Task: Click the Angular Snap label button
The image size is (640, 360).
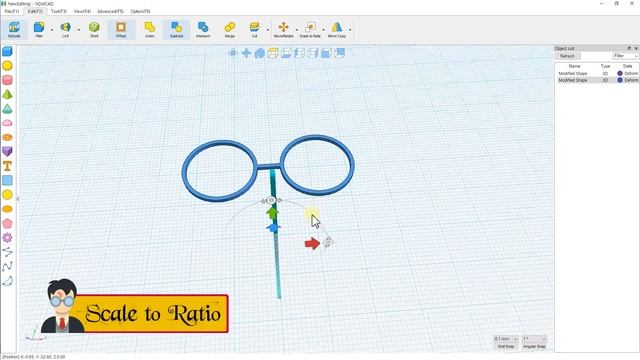Action: tap(534, 346)
